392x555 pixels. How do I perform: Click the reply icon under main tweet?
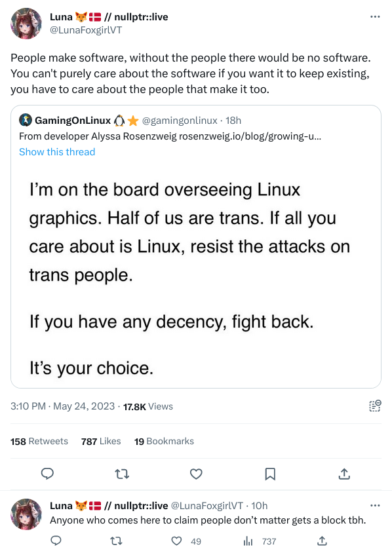47,474
